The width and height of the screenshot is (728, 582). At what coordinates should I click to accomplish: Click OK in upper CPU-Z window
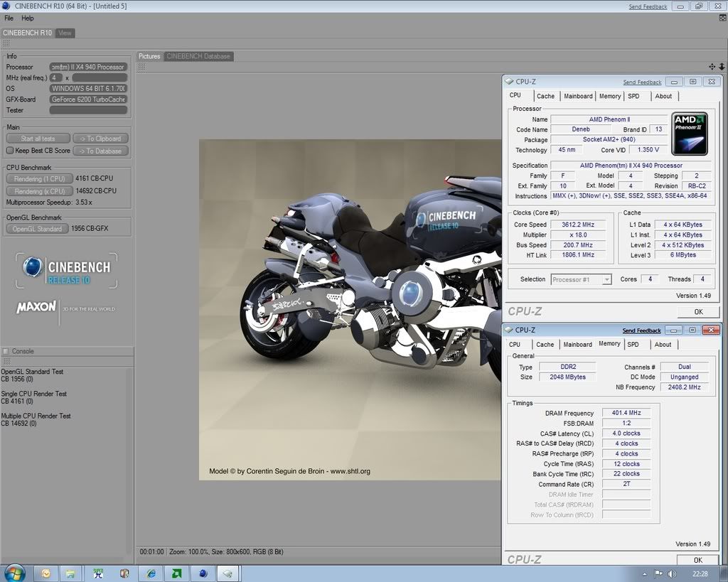click(698, 312)
